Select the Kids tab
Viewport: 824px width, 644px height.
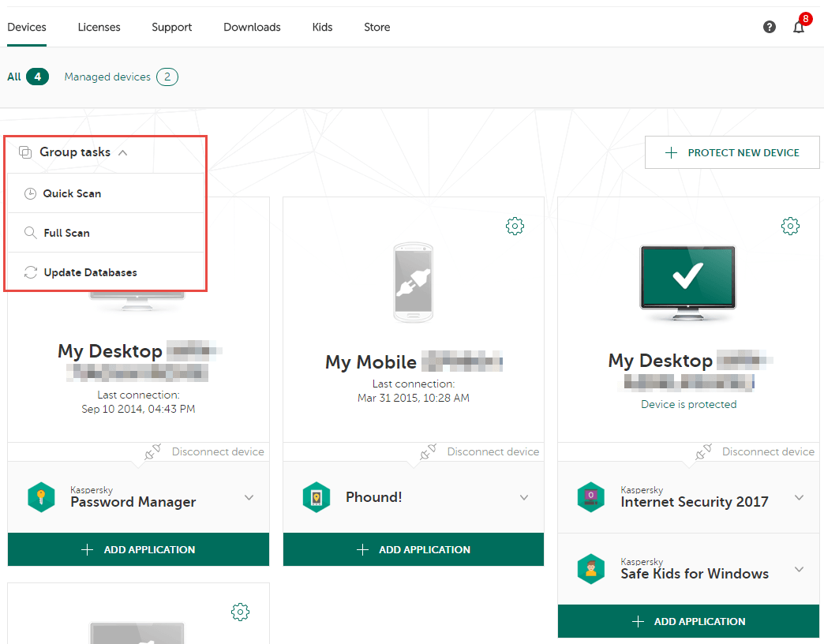pyautogui.click(x=322, y=27)
